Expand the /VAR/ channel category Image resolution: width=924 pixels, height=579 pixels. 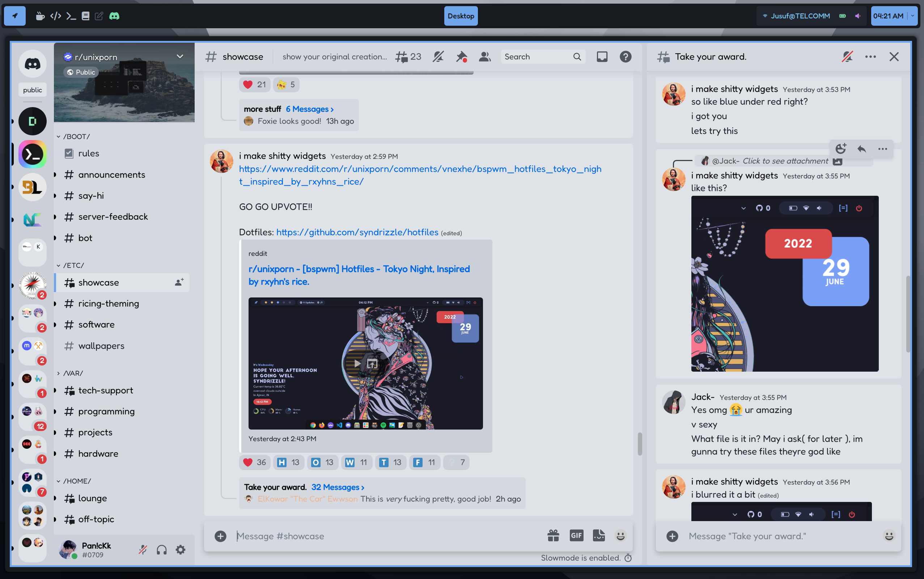72,373
